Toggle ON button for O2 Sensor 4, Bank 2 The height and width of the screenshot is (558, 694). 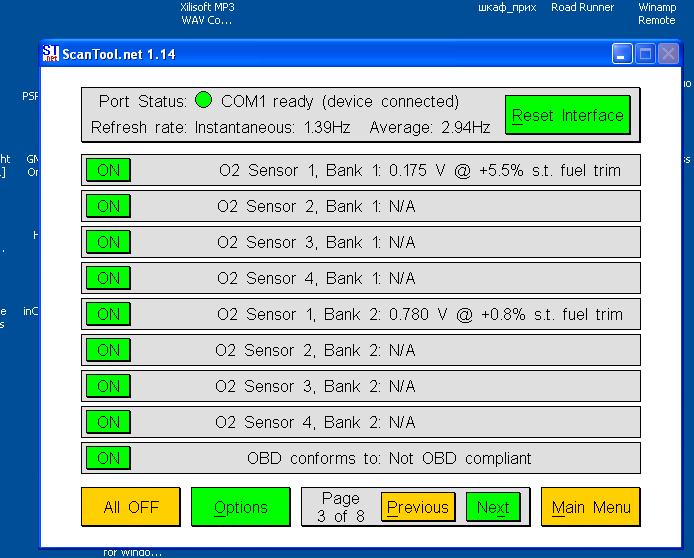click(108, 422)
